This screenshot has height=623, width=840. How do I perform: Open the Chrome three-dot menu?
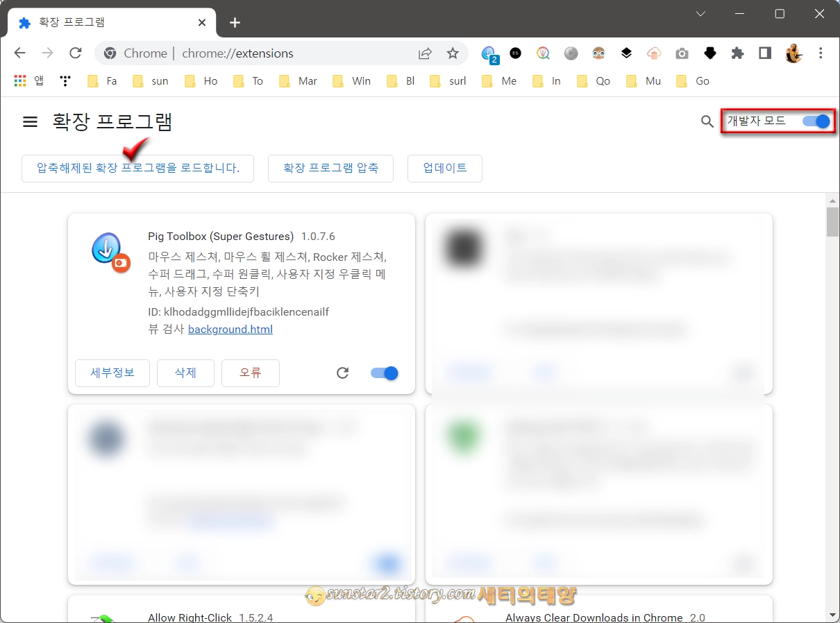click(x=821, y=53)
